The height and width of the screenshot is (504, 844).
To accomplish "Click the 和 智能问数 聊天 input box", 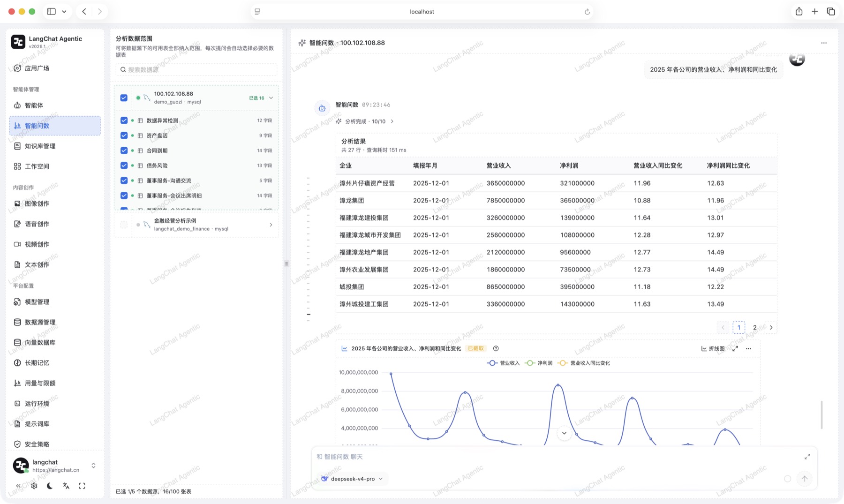I will pyautogui.click(x=558, y=457).
